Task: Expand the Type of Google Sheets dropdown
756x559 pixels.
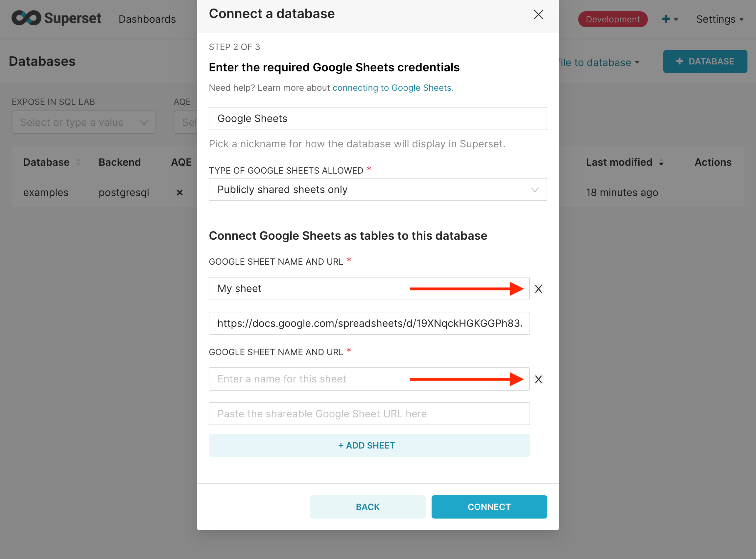Action: (377, 189)
